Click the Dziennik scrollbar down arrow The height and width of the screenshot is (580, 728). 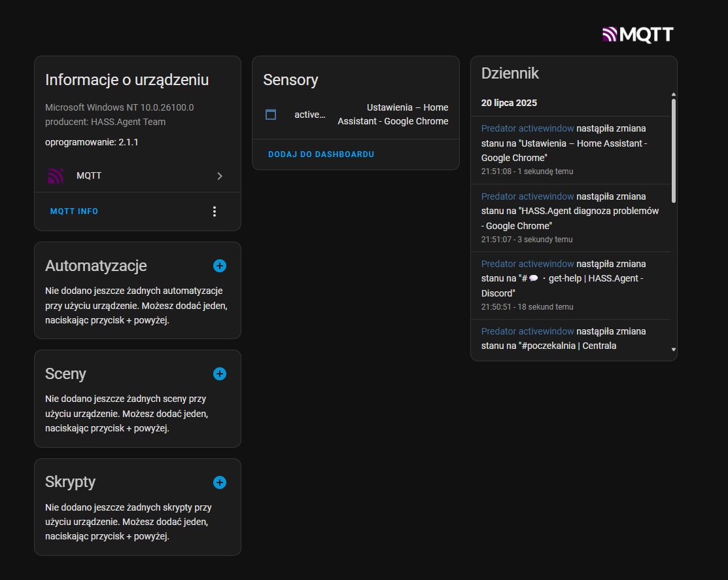[674, 350]
